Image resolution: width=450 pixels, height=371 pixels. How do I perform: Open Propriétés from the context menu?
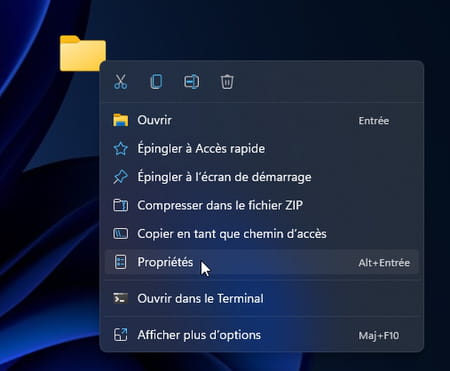(262, 262)
